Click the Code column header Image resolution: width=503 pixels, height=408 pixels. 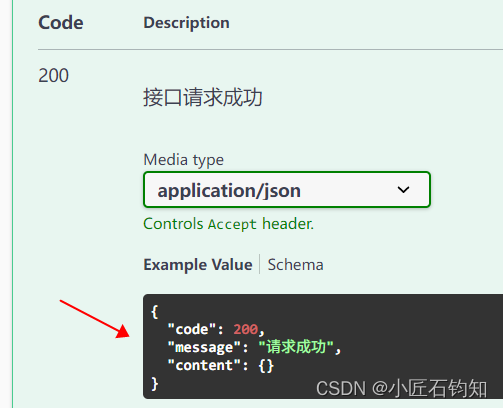(x=61, y=23)
